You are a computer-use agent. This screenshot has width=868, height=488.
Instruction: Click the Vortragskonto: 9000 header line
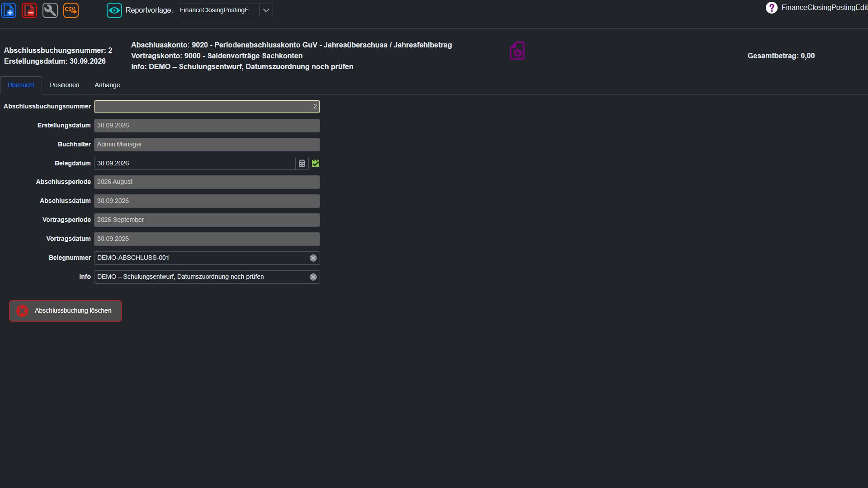coord(217,56)
